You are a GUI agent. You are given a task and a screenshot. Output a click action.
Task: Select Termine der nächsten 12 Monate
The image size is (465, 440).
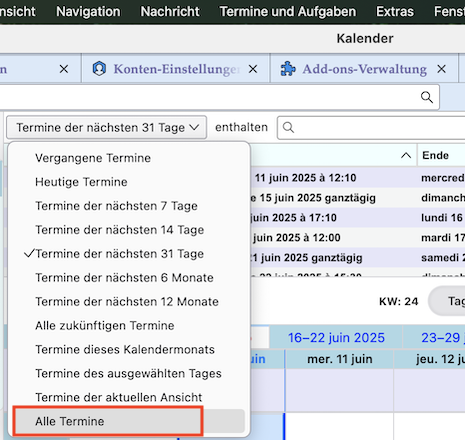click(x=128, y=302)
